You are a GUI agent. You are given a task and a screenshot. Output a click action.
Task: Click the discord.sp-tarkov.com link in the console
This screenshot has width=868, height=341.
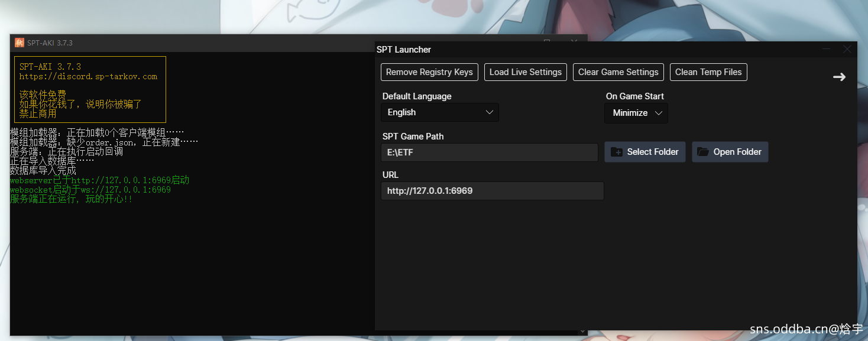88,76
